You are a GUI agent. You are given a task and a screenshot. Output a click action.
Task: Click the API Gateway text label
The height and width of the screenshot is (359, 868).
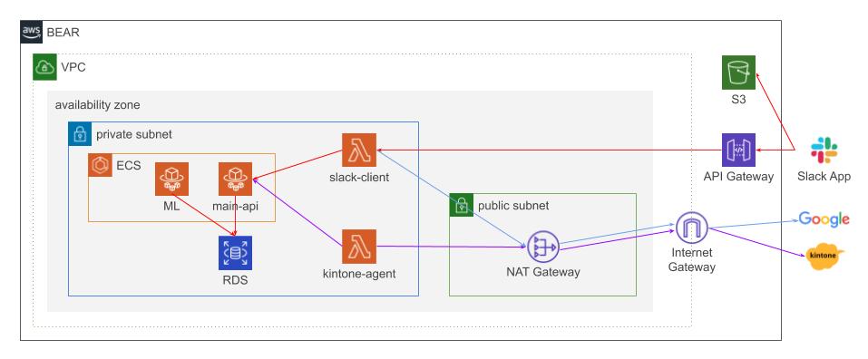tap(738, 177)
